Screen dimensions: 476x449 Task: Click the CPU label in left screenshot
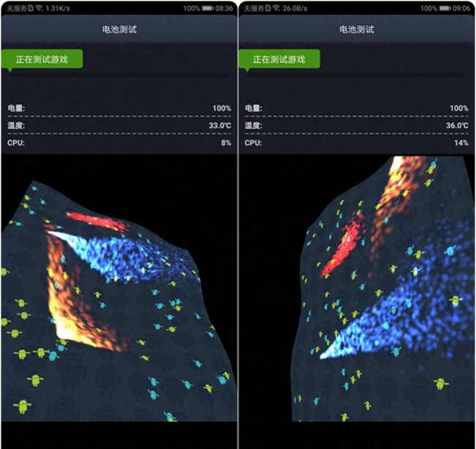point(16,143)
